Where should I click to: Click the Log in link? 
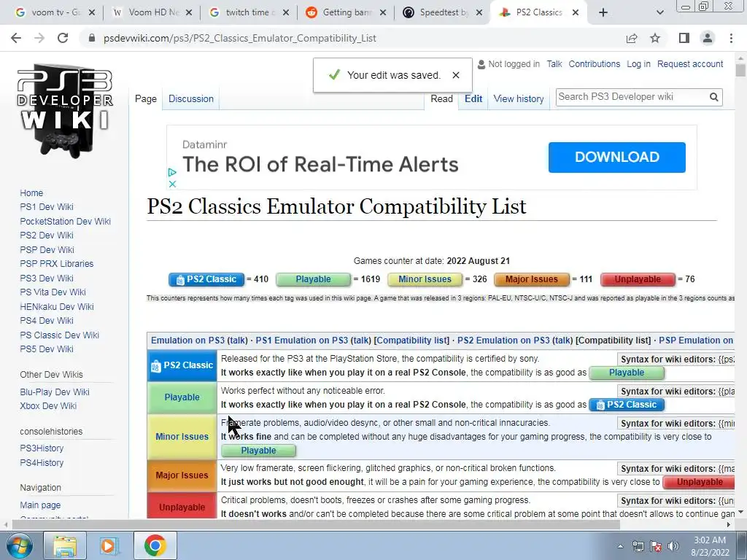point(638,64)
